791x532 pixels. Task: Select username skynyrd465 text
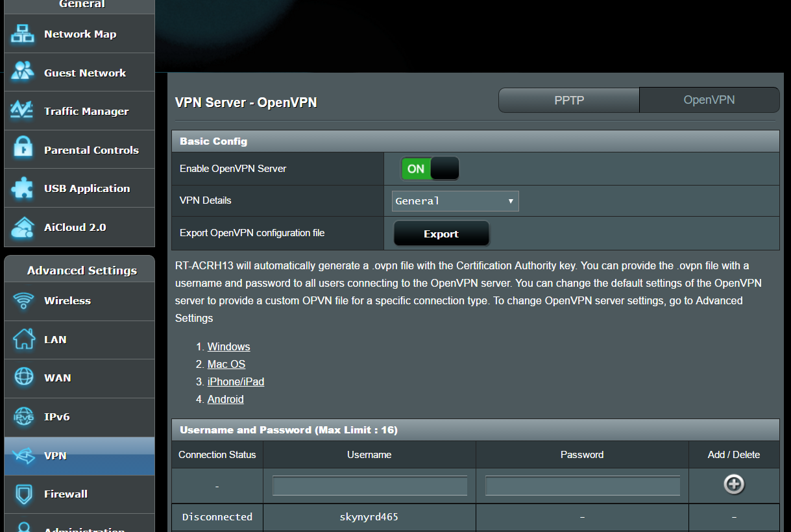tap(369, 517)
